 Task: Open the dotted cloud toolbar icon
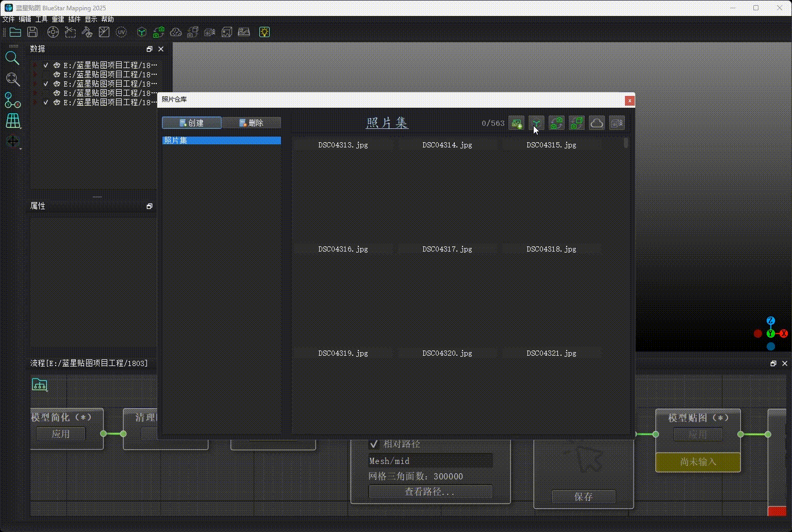tap(176, 32)
